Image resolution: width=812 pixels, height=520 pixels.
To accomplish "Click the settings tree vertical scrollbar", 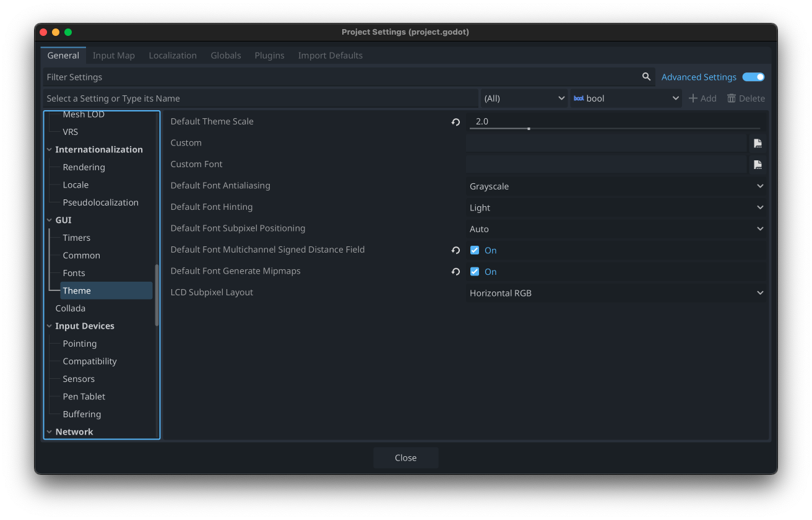I will pos(157,295).
